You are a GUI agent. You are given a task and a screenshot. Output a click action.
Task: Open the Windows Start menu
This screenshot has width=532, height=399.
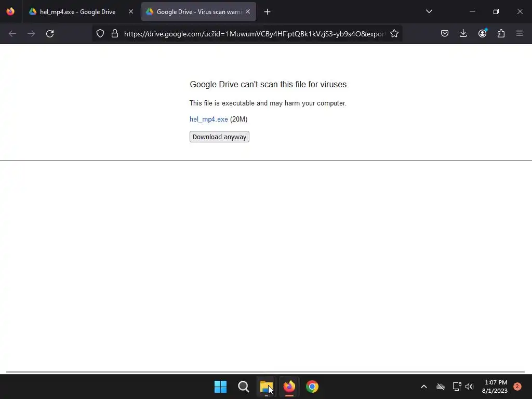point(220,387)
